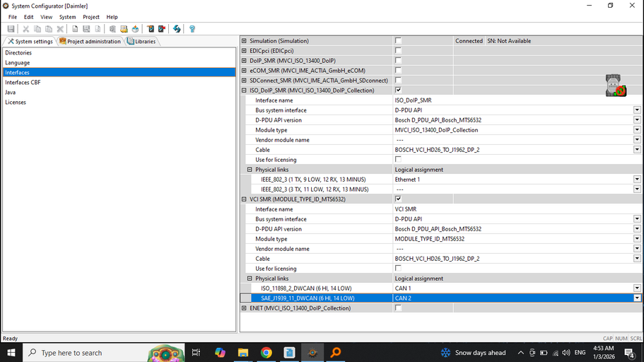This screenshot has width=644, height=362.
Task: Open the System menu
Action: click(67, 17)
